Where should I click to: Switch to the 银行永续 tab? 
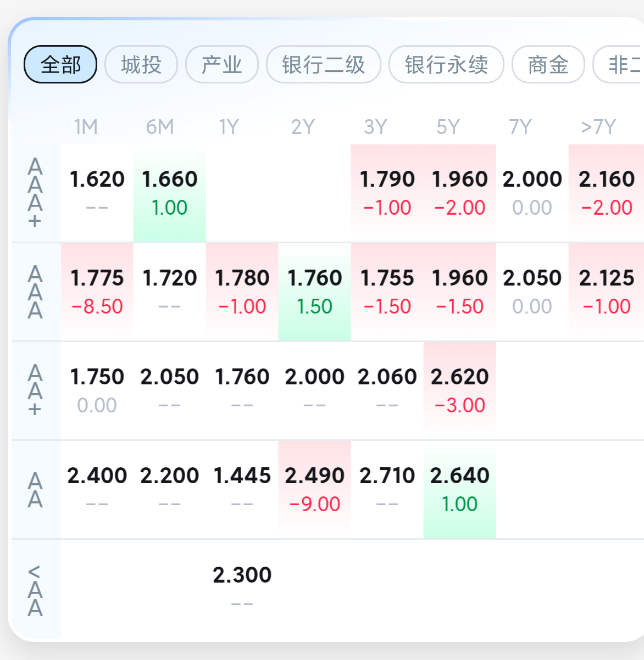[446, 64]
